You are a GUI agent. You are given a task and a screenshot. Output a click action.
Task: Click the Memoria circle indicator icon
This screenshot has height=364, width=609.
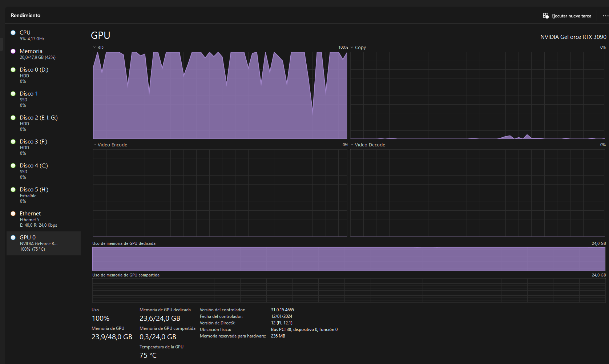(x=13, y=51)
